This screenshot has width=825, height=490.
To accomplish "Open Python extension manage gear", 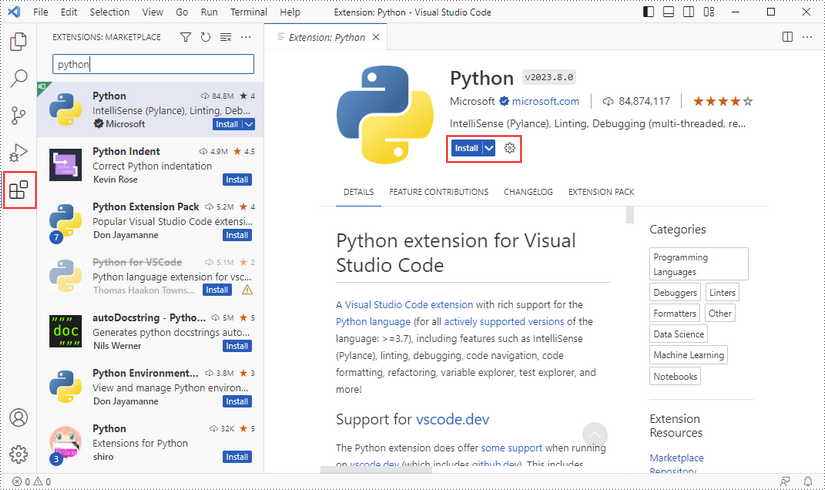I will click(x=509, y=148).
